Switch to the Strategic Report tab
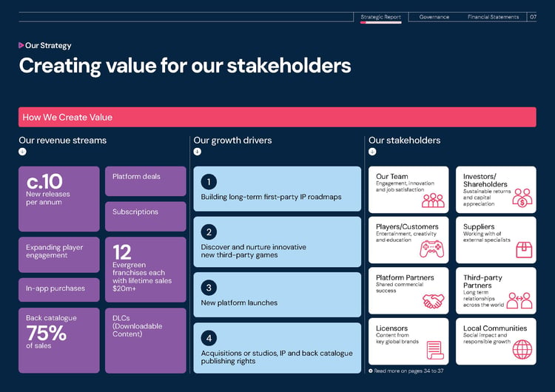555x392 pixels. click(381, 17)
